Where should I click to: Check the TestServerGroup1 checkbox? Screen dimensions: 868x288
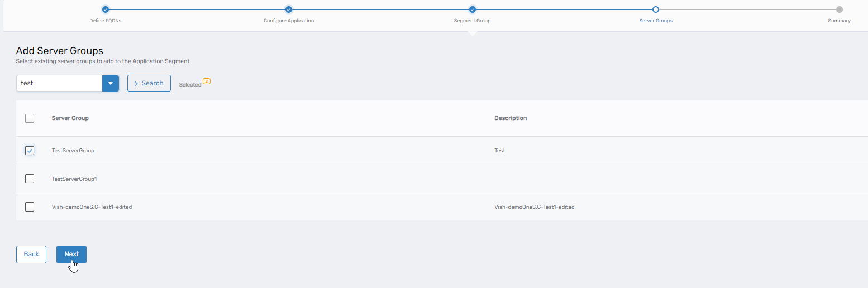tap(30, 179)
